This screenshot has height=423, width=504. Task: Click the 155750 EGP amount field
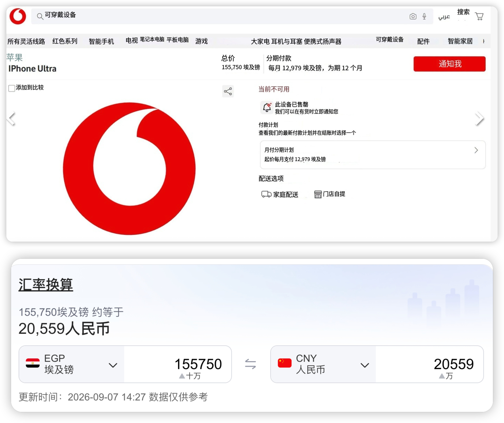(x=178, y=364)
